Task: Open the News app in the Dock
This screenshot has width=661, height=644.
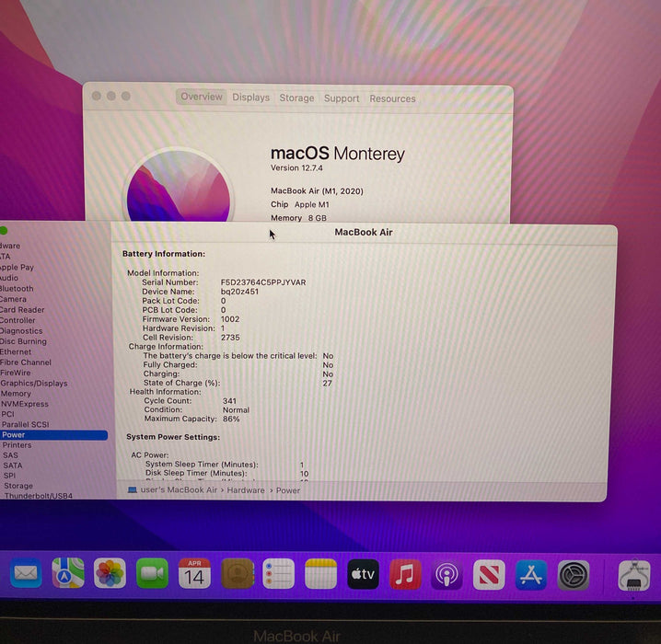Action: point(489,575)
